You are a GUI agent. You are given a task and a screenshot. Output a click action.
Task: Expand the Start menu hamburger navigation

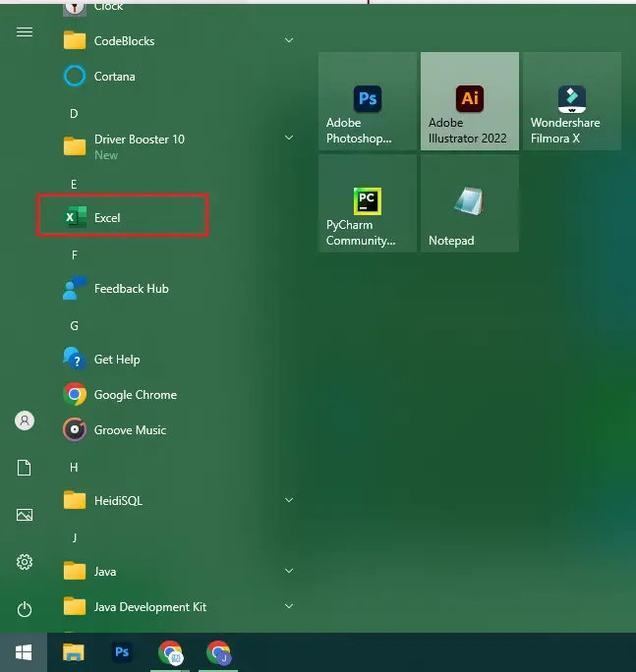click(25, 32)
